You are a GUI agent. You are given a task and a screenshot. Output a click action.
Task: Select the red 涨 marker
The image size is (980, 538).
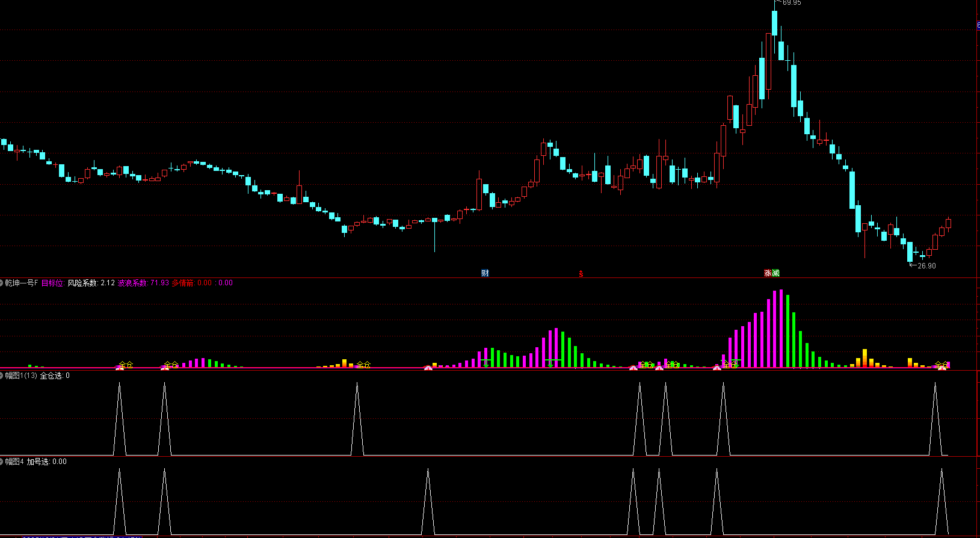pos(768,273)
